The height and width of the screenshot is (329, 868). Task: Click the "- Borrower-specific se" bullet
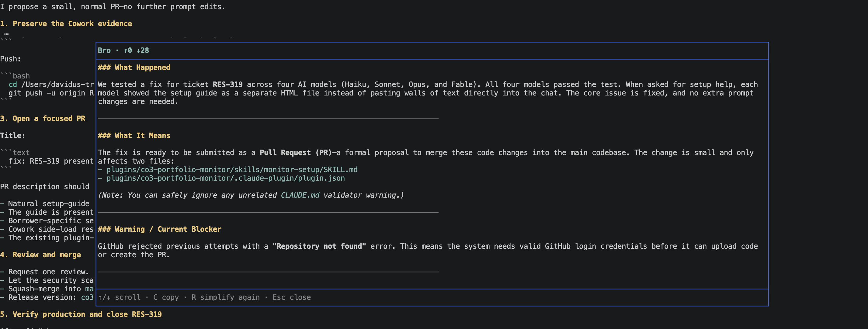click(47, 220)
